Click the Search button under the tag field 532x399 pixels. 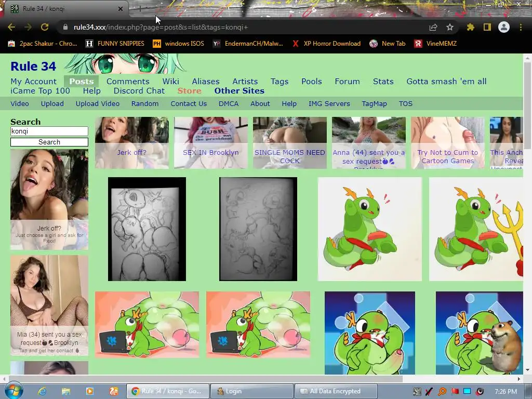point(49,142)
